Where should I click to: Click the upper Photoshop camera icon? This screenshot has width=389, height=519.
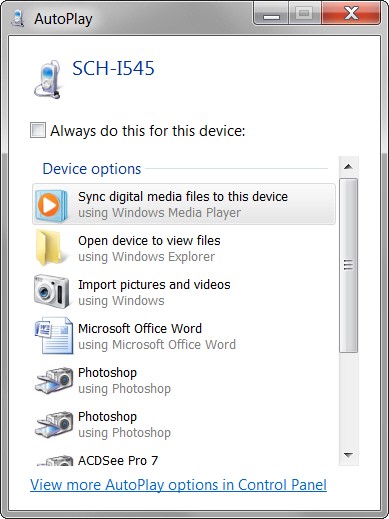click(54, 380)
